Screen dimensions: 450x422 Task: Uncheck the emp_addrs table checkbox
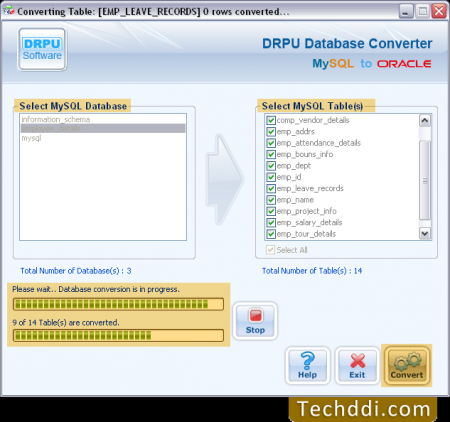271,132
